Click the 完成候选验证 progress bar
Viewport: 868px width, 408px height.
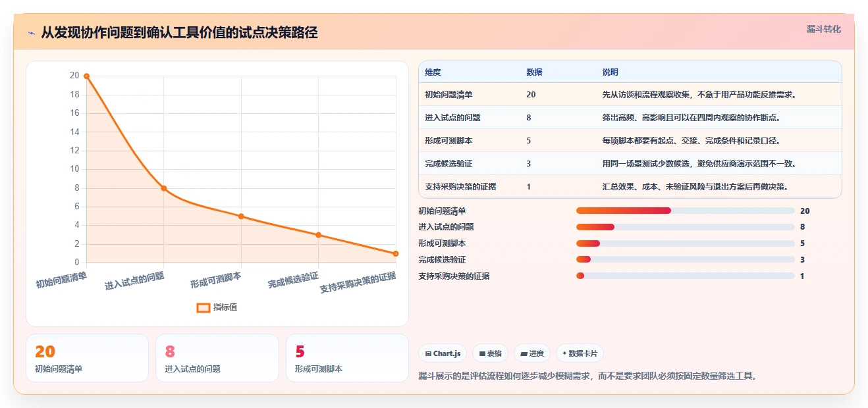[685, 260]
